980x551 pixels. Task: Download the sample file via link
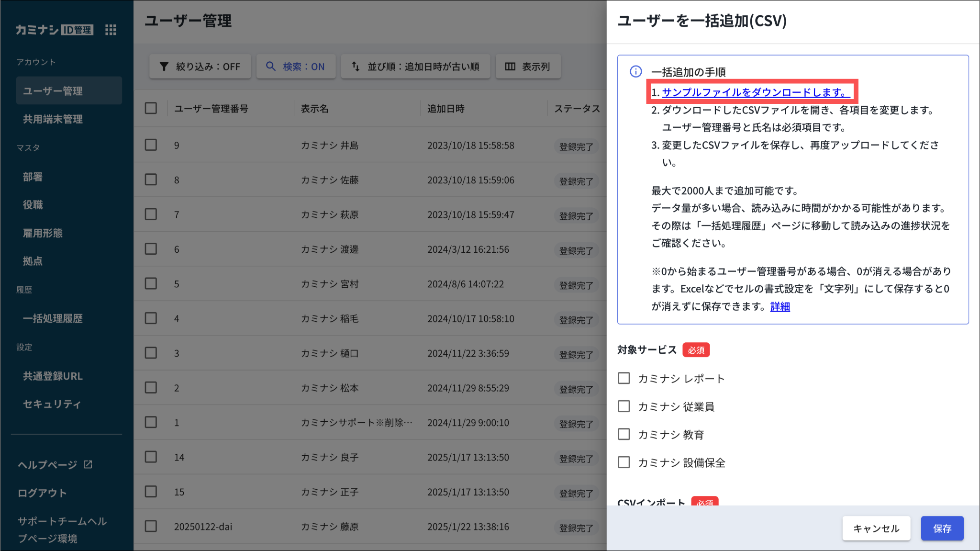tap(755, 92)
